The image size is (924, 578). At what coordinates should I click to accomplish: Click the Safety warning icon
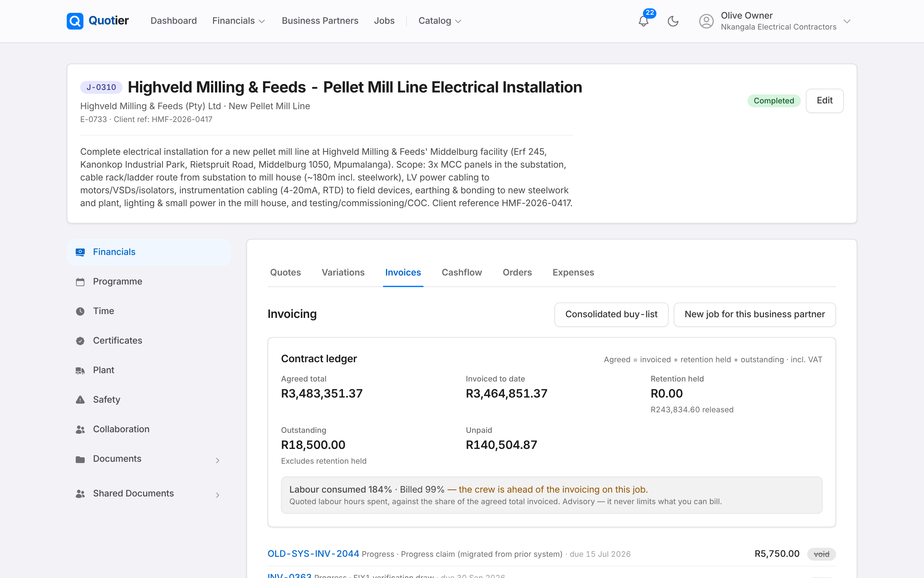80,400
